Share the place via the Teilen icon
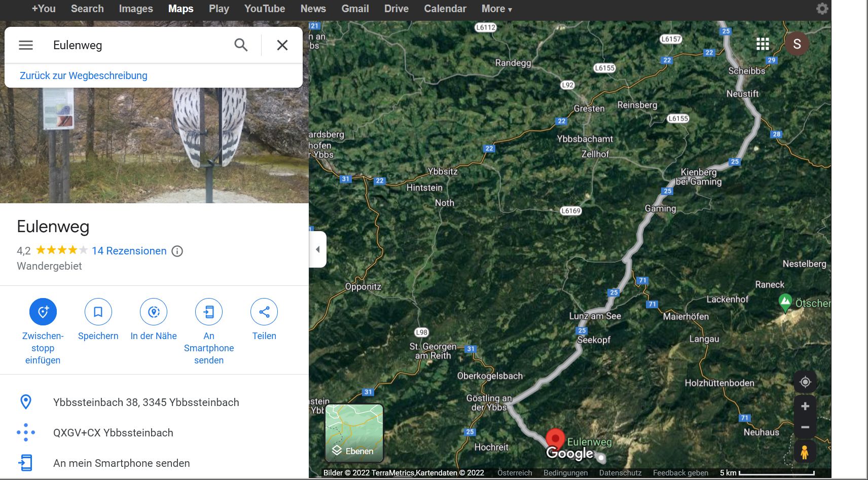Image resolution: width=868 pixels, height=480 pixels. click(264, 312)
